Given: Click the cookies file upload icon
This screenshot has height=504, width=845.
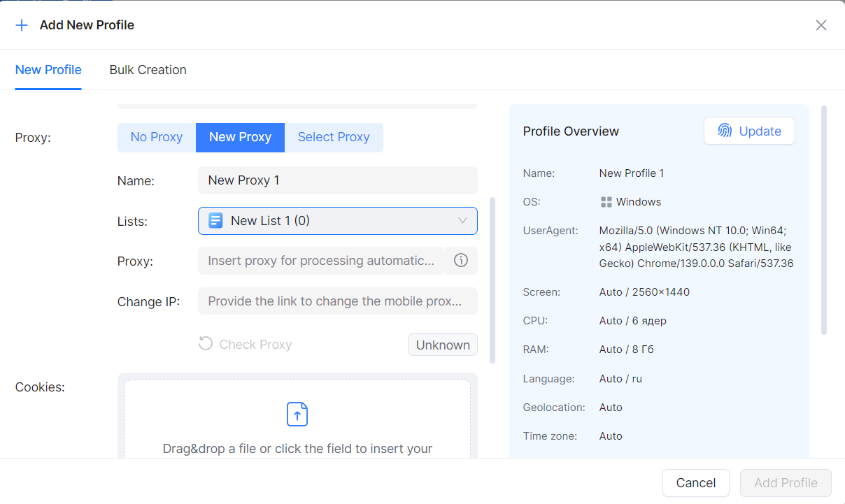Looking at the screenshot, I should 297,414.
